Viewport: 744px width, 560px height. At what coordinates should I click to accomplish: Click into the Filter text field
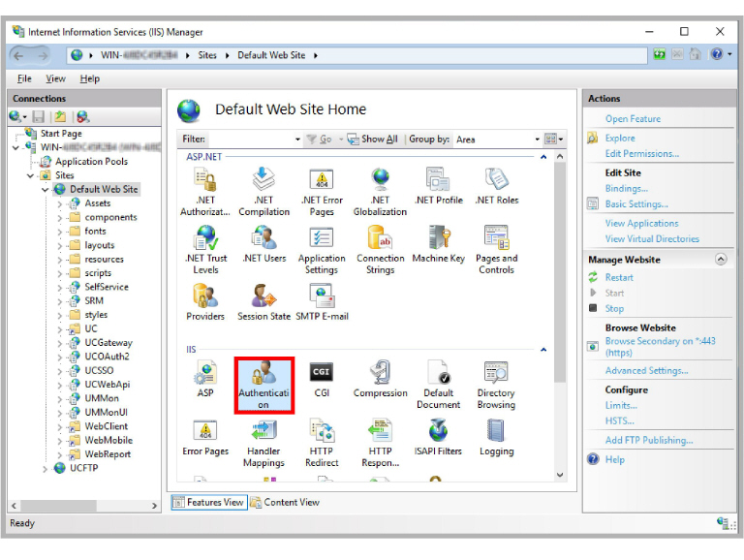[251, 140]
